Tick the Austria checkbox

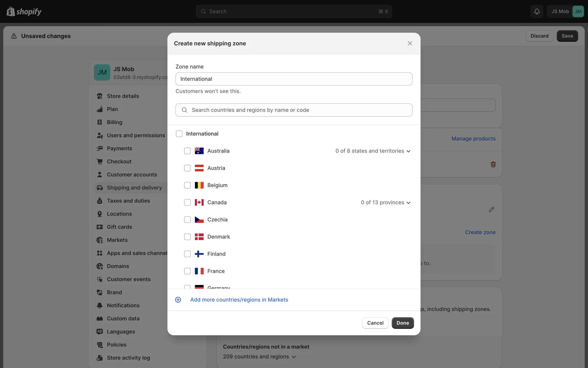tap(187, 168)
